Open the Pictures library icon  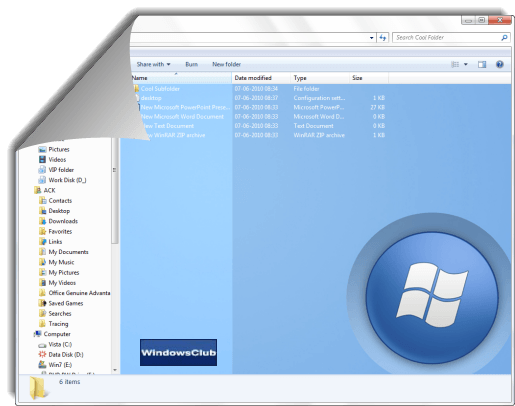click(x=42, y=149)
